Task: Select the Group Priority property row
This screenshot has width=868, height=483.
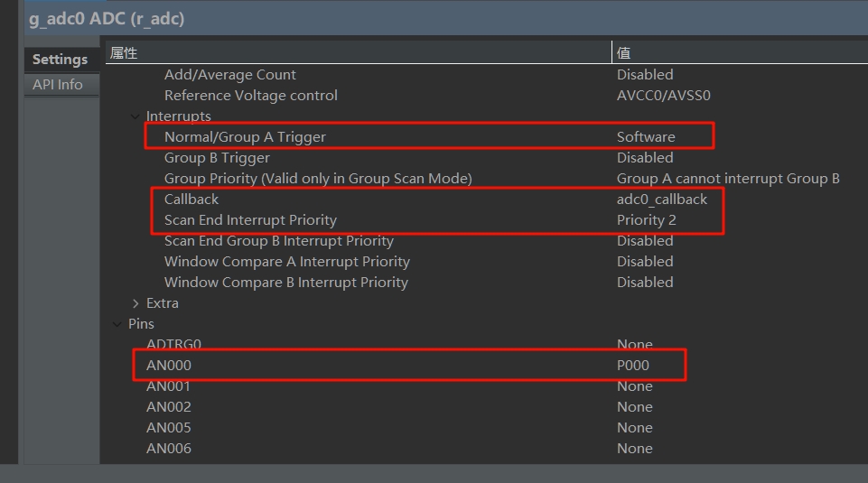Action: click(x=318, y=178)
